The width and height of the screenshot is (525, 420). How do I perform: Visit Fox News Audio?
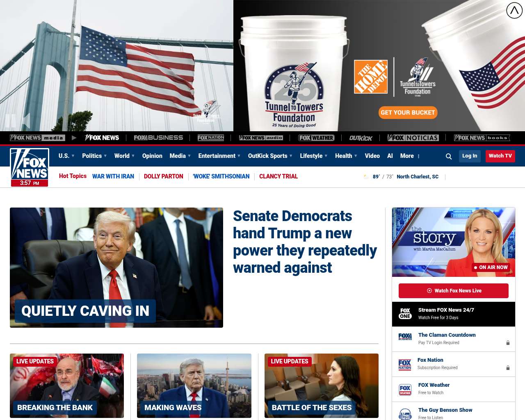click(x=261, y=138)
